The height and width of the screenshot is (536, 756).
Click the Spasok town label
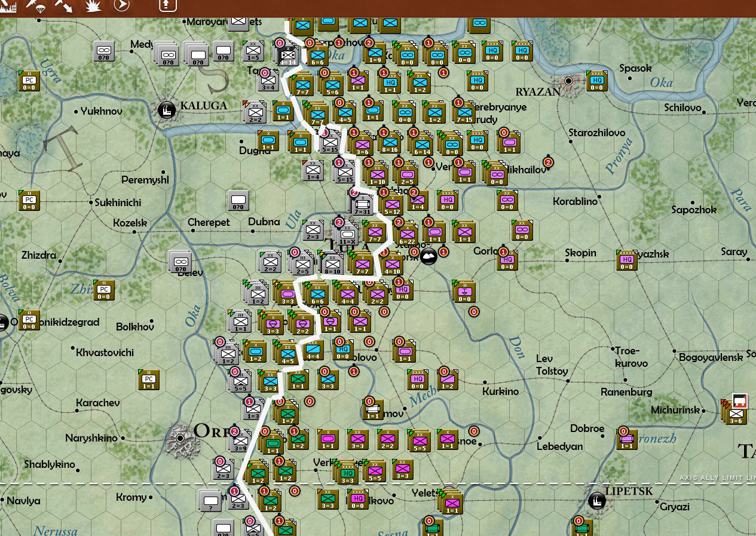[x=635, y=68]
